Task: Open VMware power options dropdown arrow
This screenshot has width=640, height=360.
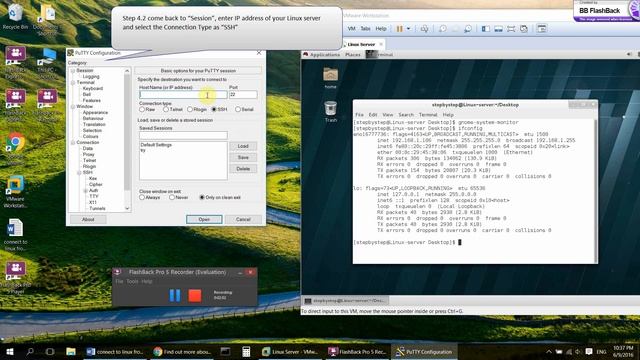Action: [x=408, y=29]
